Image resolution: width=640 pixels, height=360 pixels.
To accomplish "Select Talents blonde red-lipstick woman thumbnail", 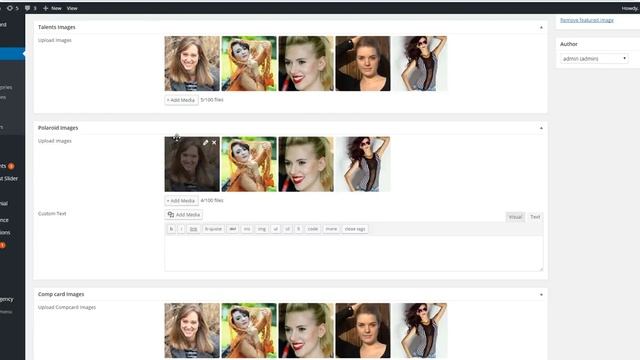I will [x=306, y=63].
